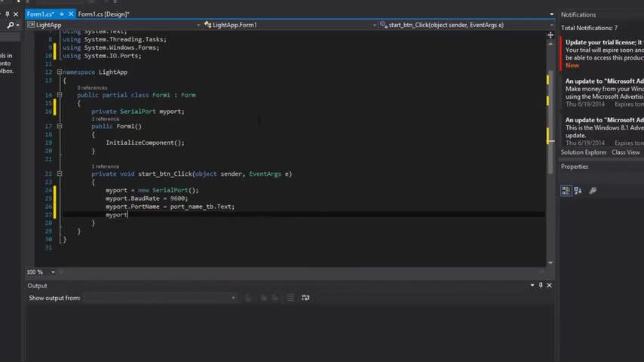Screen dimensions: 644x362
Task: Click '1 reference' above start_btn_Click
Action: 105,167
